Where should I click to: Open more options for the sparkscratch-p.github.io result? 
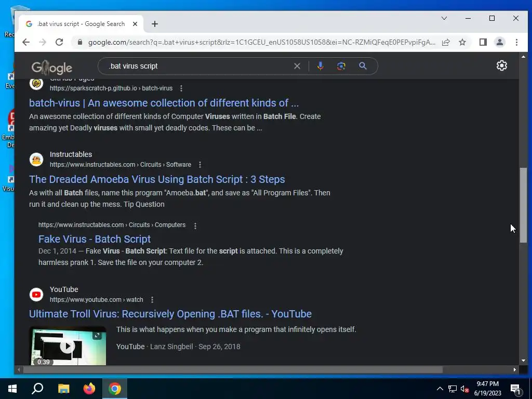[181, 88]
